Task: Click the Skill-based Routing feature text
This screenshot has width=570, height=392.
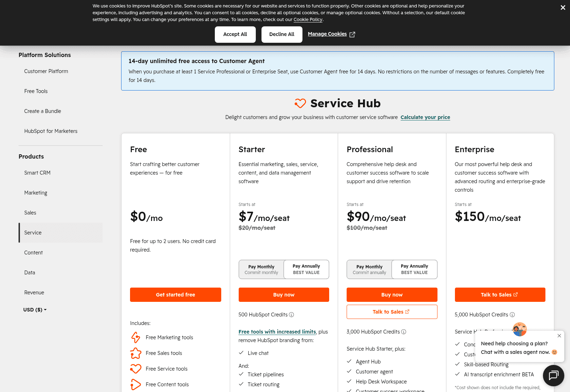Action: click(486, 365)
